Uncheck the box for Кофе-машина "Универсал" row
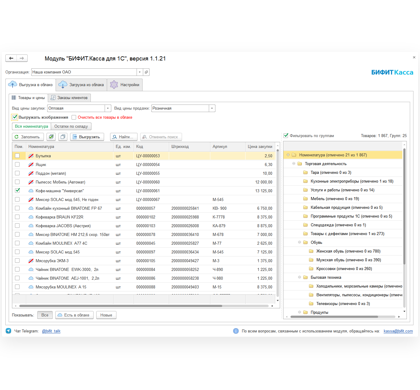Viewport: 420px width, 390px height. click(x=17, y=191)
